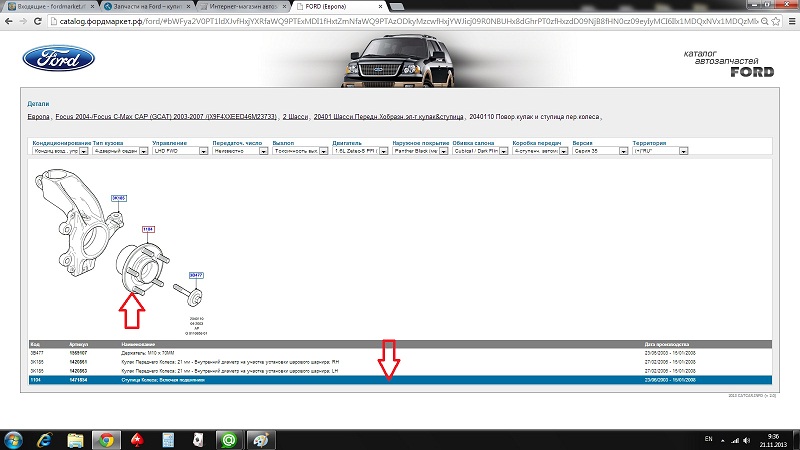The height and width of the screenshot is (450, 800).
Task: Switch to the Запчасти на Ford tab
Action: tap(147, 7)
